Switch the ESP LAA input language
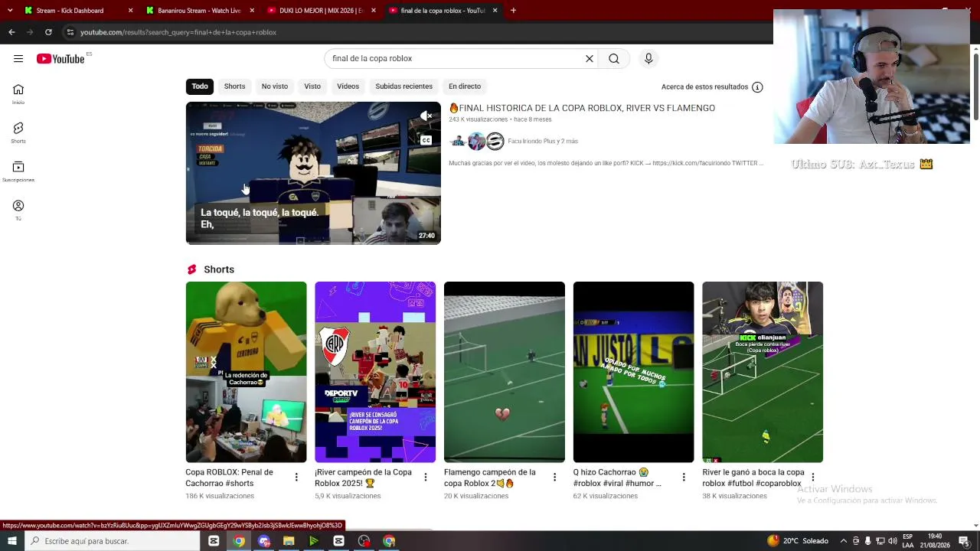The width and height of the screenshot is (980, 551). click(907, 541)
